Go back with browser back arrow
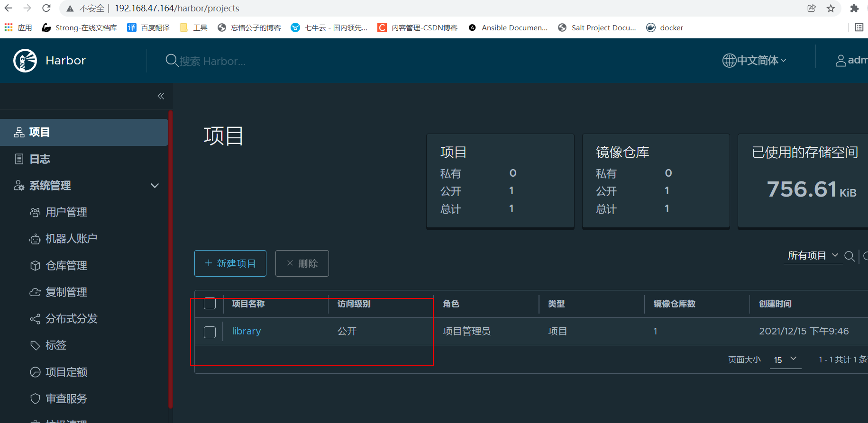The image size is (868, 423). [9, 8]
